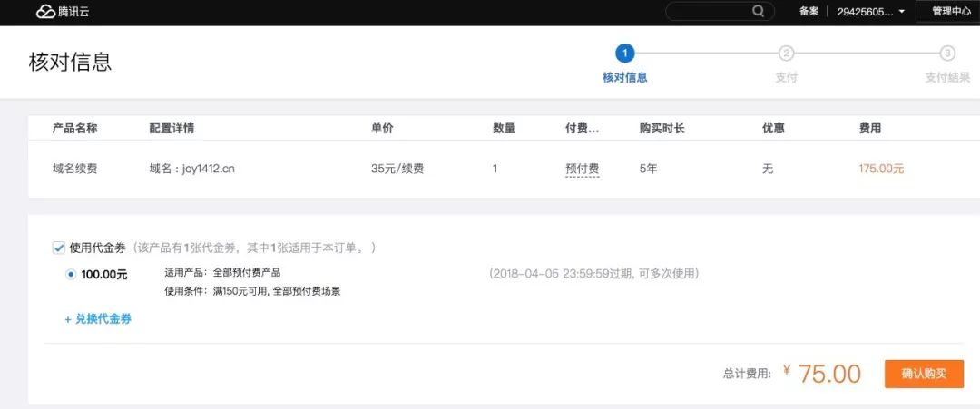Click the quantity value 1 in row
The height and width of the screenshot is (409, 980).
point(495,169)
